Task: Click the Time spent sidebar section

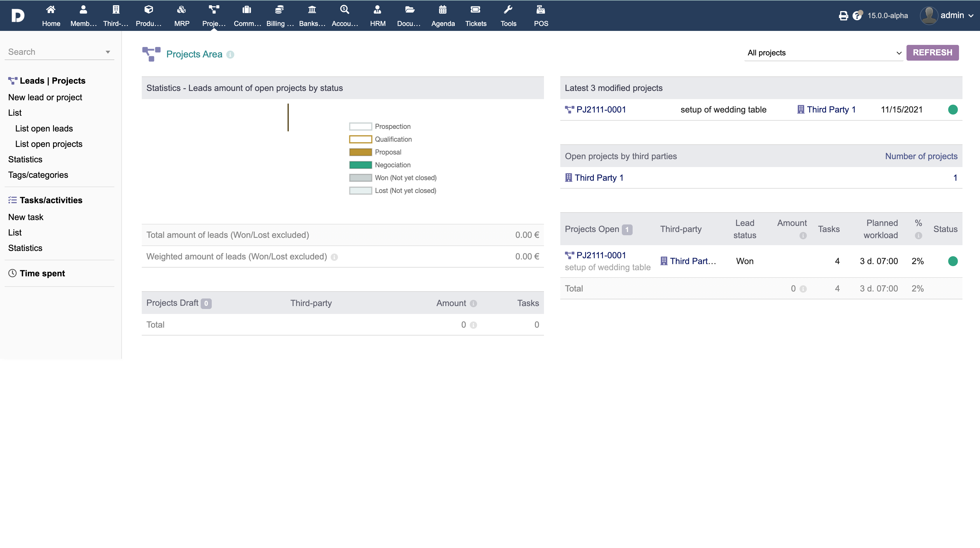Action: pyautogui.click(x=42, y=273)
